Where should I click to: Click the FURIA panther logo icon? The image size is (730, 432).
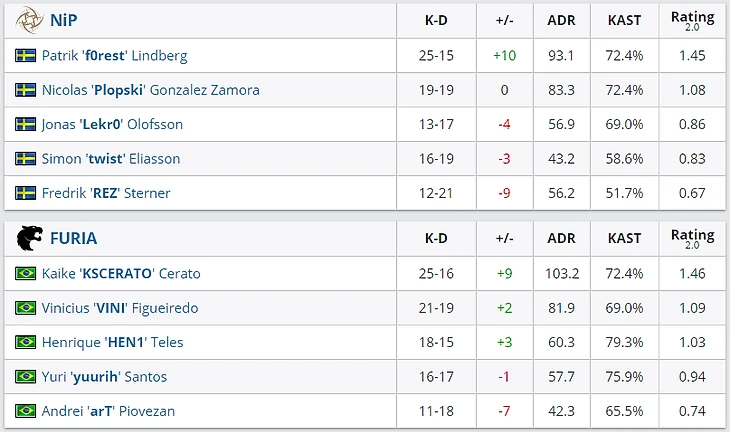click(x=29, y=238)
